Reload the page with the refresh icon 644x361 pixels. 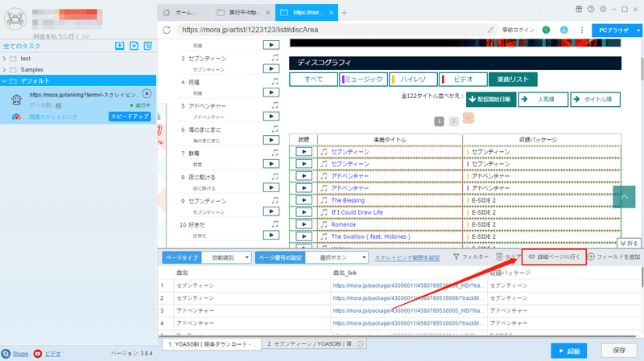click(x=167, y=30)
